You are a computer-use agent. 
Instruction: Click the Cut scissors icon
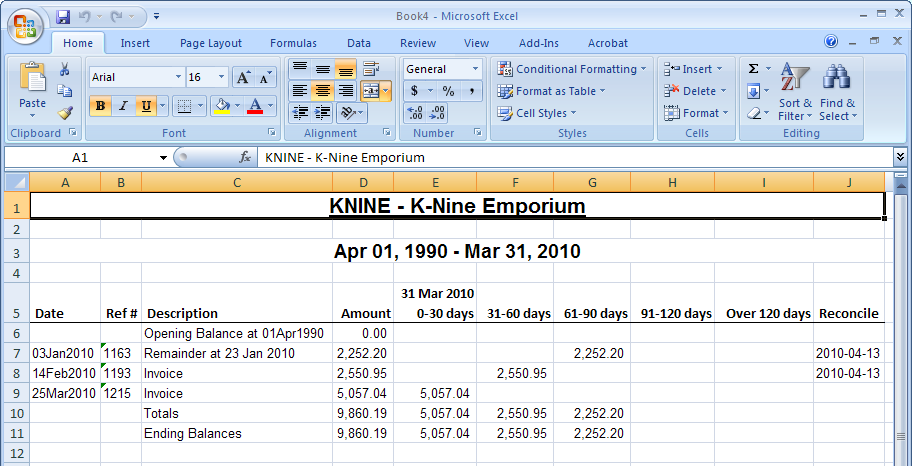coord(65,70)
